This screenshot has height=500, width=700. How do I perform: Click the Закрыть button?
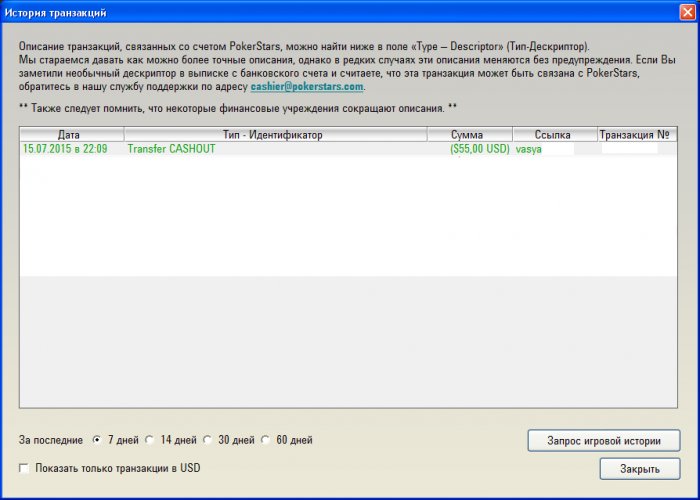[x=640, y=469]
